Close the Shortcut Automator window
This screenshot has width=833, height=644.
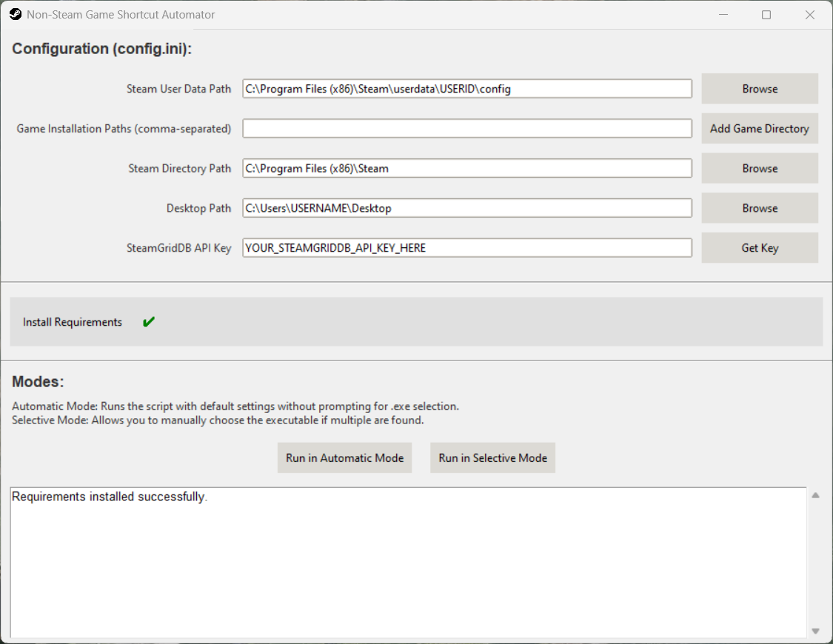[809, 14]
